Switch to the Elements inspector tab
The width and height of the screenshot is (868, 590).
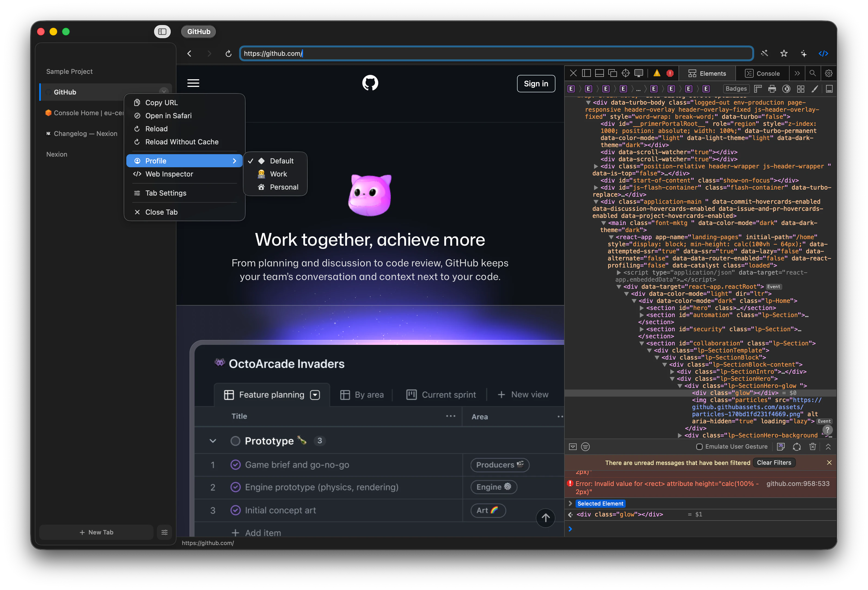click(707, 73)
